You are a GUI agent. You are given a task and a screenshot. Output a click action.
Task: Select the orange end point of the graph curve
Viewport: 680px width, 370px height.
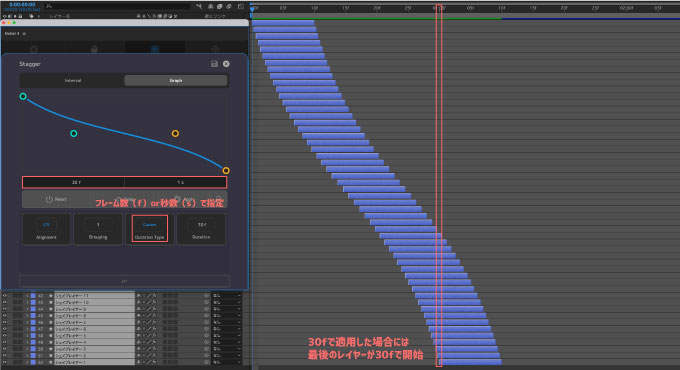click(226, 170)
